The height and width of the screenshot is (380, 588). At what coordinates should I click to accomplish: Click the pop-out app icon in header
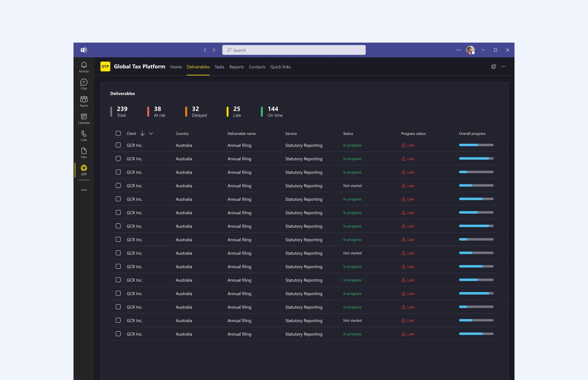click(493, 67)
